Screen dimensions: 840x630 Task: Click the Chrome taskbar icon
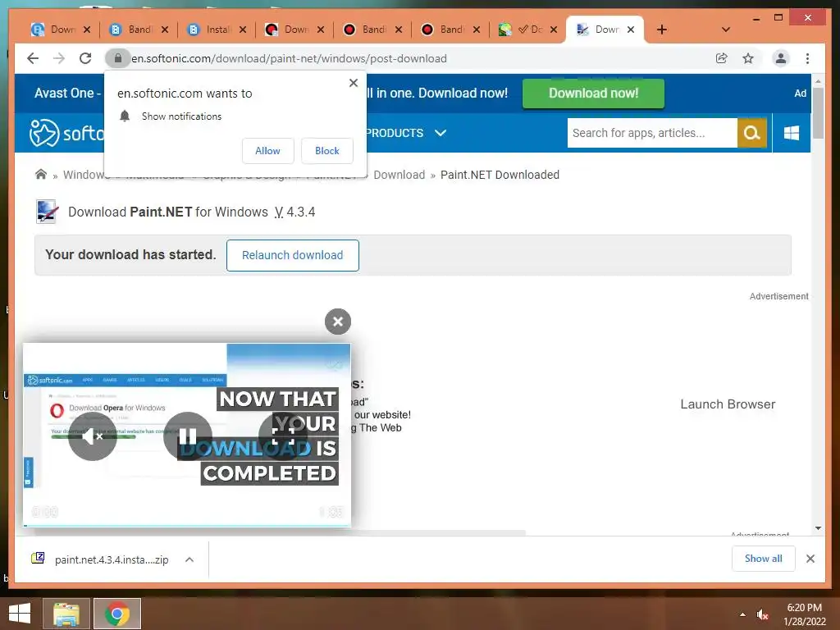point(116,614)
